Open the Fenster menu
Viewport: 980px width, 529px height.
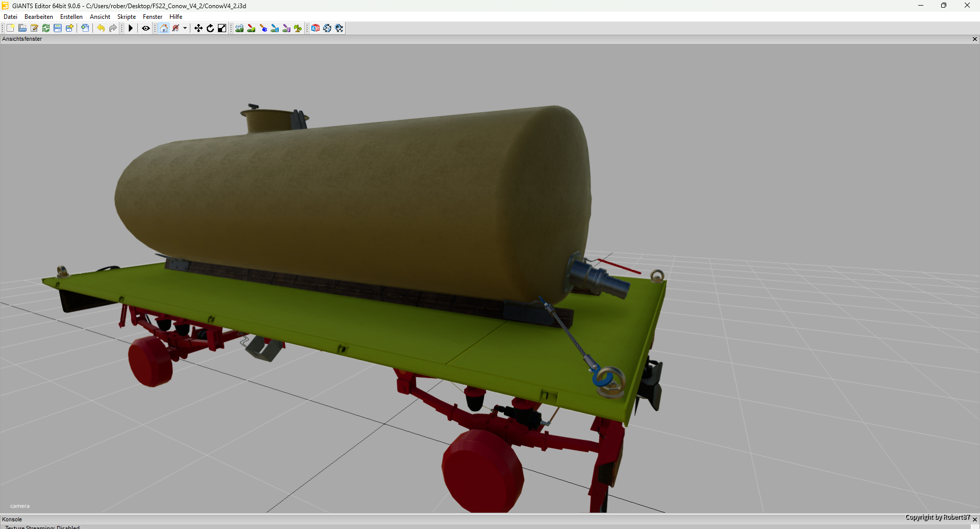[153, 17]
